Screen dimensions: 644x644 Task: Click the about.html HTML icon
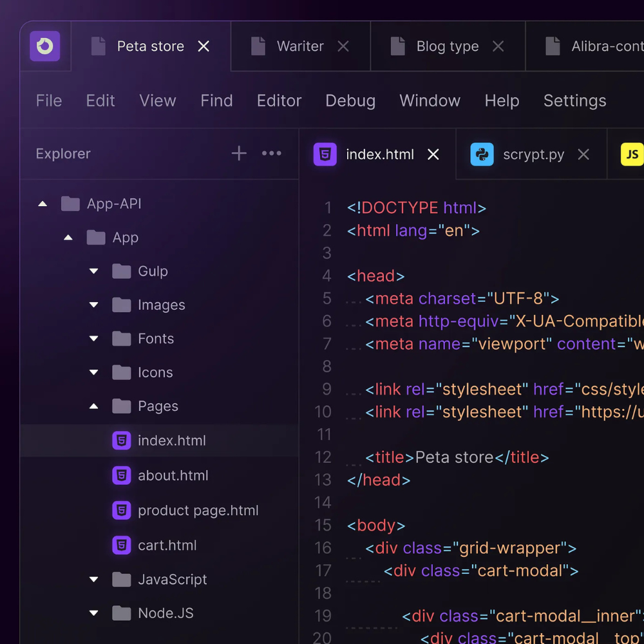(122, 475)
